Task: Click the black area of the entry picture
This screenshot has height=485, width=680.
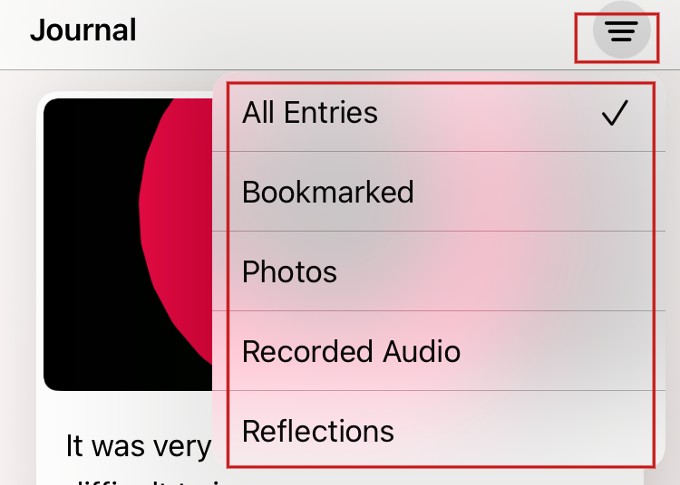Action: [x=91, y=243]
